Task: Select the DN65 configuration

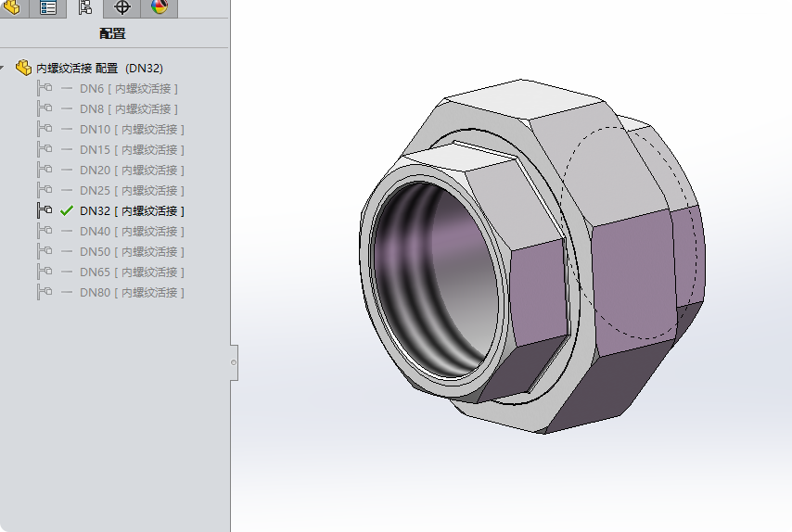Action: (132, 272)
